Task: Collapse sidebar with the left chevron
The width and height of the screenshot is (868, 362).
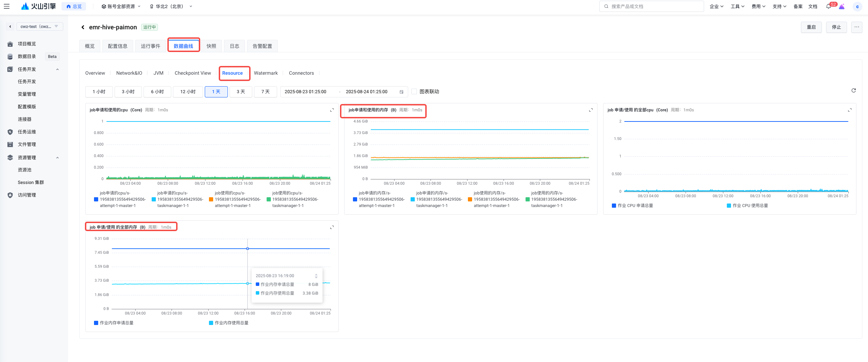Action: click(x=10, y=27)
